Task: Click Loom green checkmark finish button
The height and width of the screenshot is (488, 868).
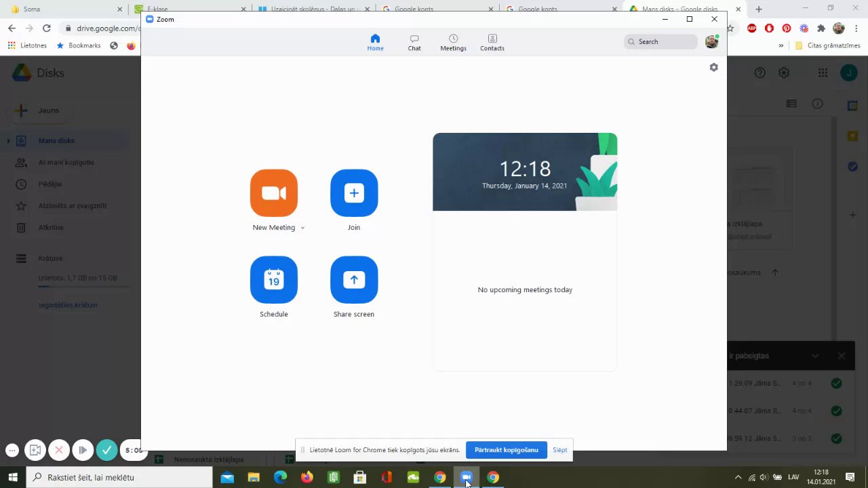Action: coord(106,449)
